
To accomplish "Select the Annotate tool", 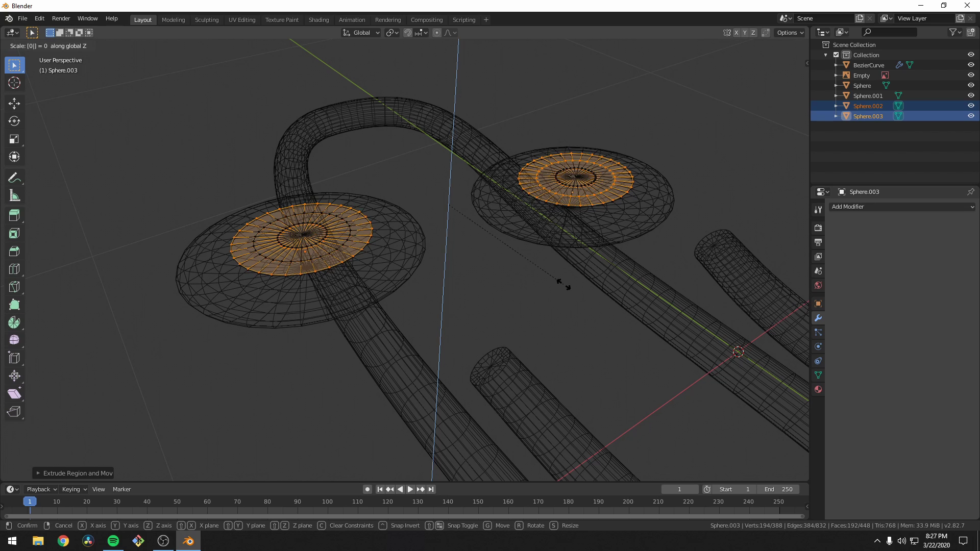I will (14, 178).
